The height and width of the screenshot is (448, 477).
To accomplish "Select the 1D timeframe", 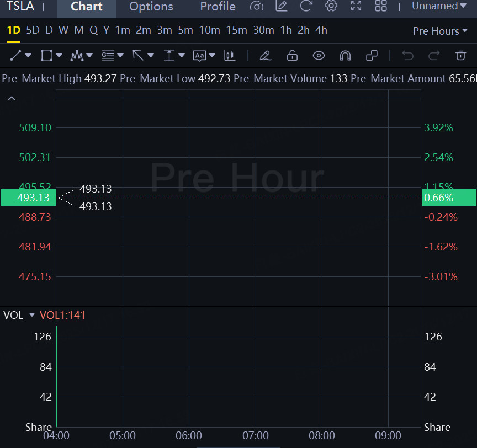I will 14,30.
